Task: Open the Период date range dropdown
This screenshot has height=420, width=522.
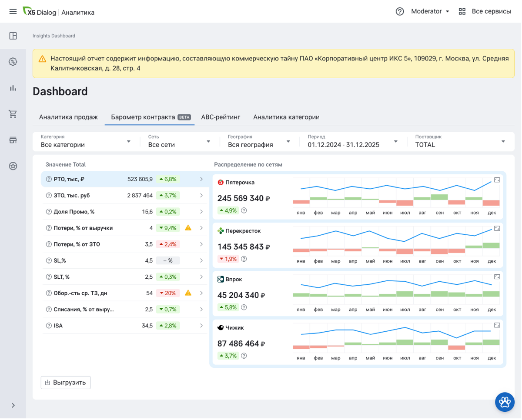Action: click(353, 141)
